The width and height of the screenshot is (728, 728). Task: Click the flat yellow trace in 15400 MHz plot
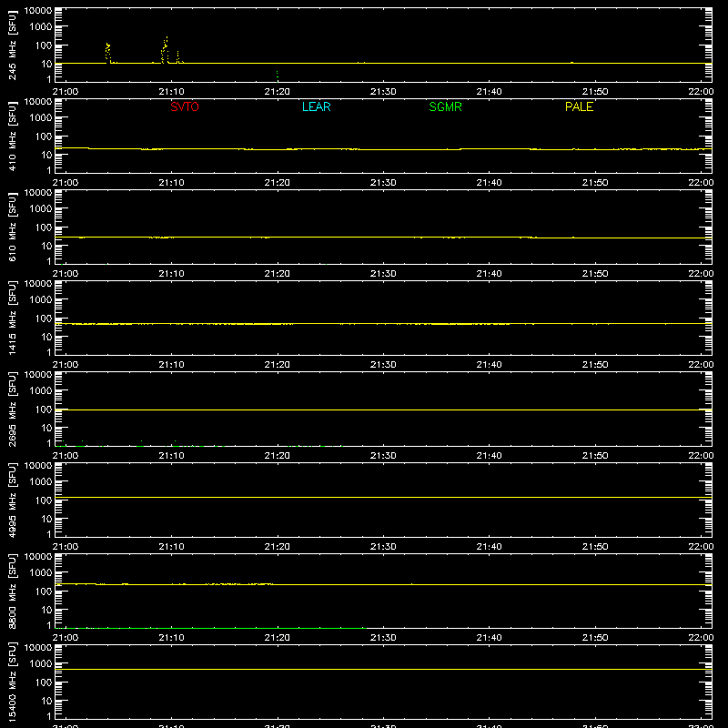coord(383,669)
